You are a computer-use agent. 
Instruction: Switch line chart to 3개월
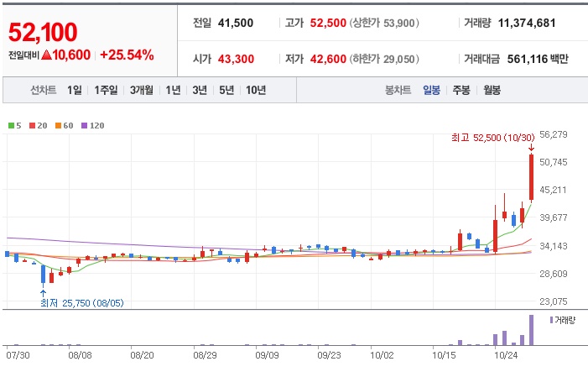[142, 90]
